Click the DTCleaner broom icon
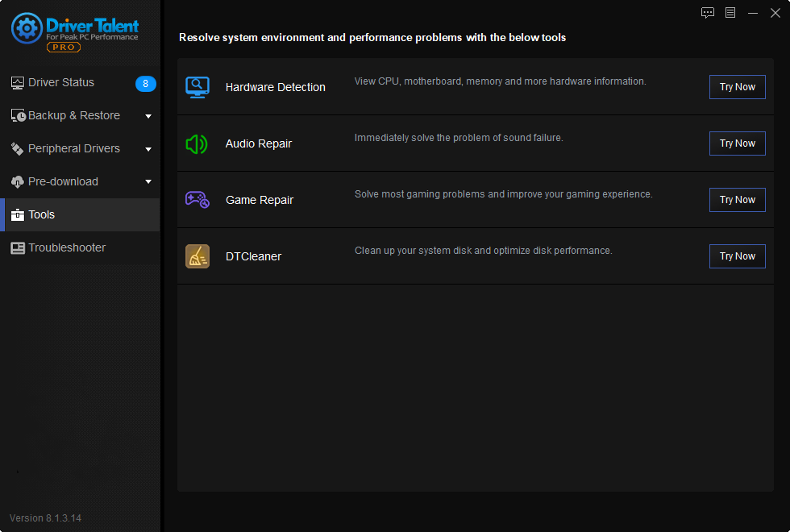 pyautogui.click(x=197, y=256)
